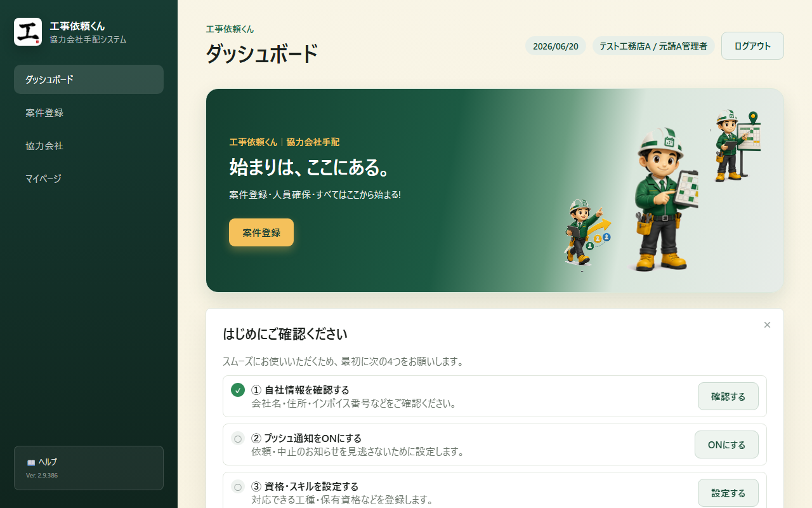The width and height of the screenshot is (812, 508).
Task: Click the ③ 資格・スキルを設定する row title
Action: tap(304, 487)
